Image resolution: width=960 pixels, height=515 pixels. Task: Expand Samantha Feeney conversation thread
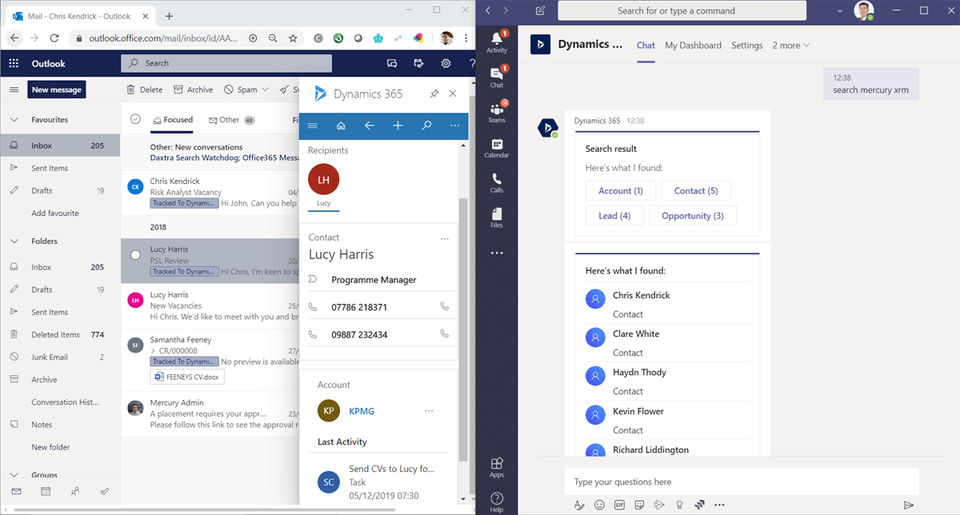click(153, 351)
